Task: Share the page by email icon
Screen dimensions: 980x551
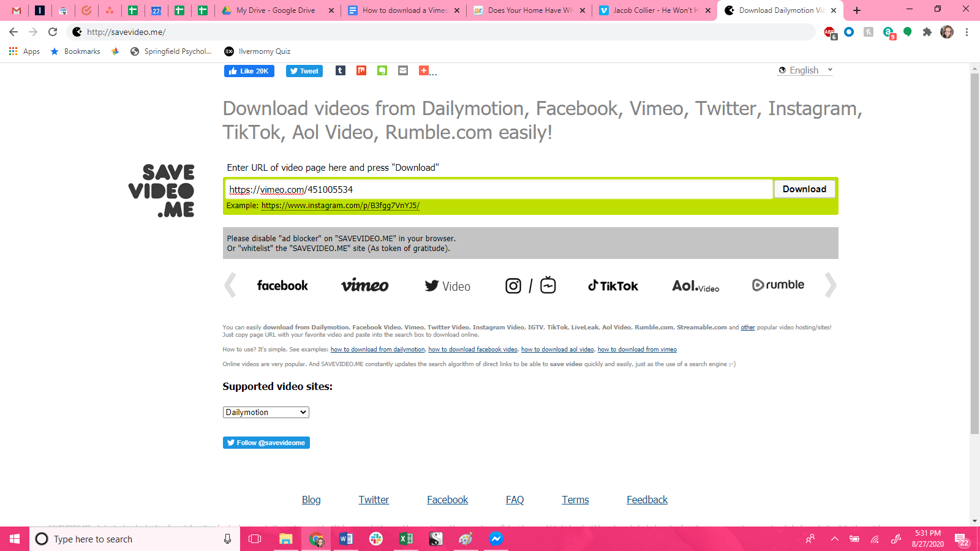Action: tap(403, 70)
